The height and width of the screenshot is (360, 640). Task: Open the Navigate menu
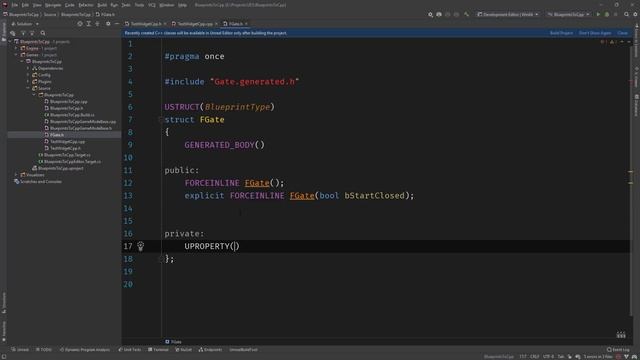click(x=53, y=5)
